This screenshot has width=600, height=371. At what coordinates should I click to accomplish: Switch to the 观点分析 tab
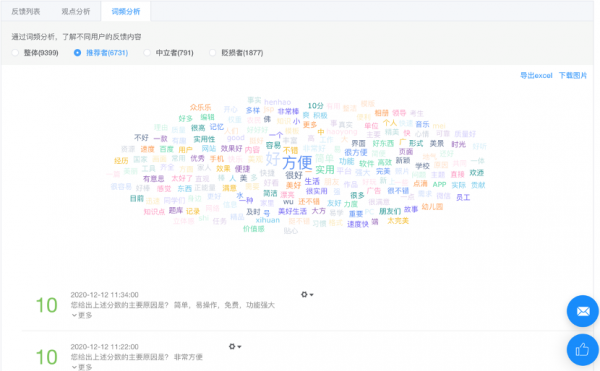76,11
